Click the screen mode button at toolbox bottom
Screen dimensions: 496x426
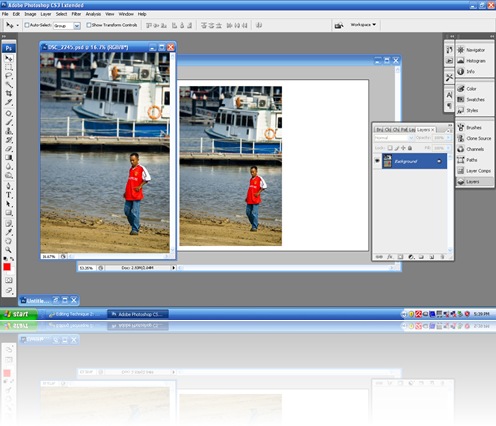click(9, 290)
